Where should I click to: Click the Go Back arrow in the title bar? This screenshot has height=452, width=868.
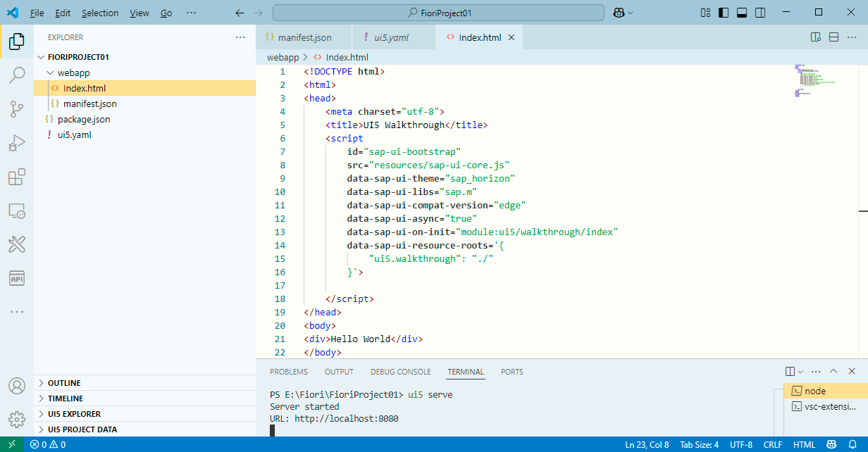click(240, 13)
